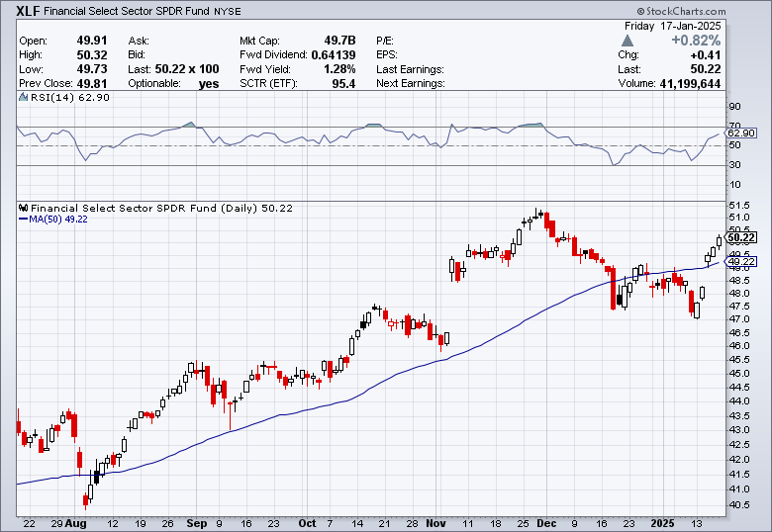Click the Open value 49.91
This screenshot has width=772, height=532.
tap(92, 41)
